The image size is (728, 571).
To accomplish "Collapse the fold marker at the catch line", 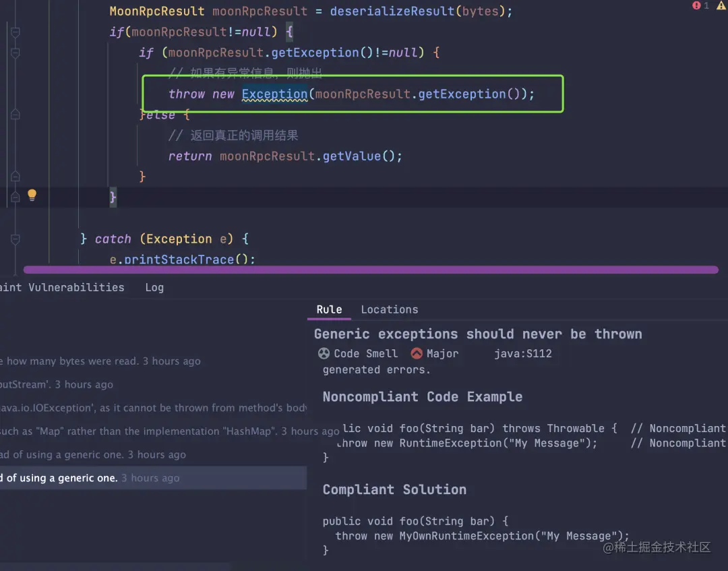I will tap(16, 239).
